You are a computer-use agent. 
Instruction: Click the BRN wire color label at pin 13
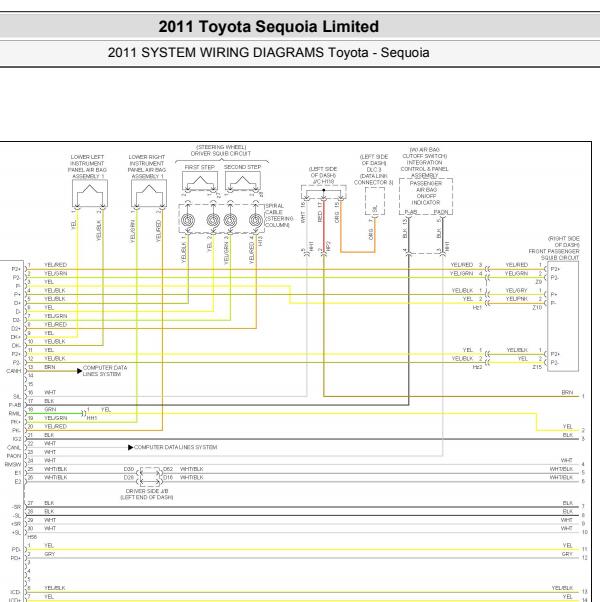pyautogui.click(x=50, y=367)
